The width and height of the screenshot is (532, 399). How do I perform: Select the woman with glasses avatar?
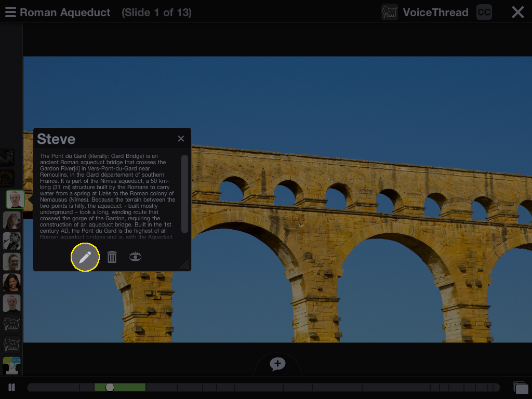[x=11, y=262]
